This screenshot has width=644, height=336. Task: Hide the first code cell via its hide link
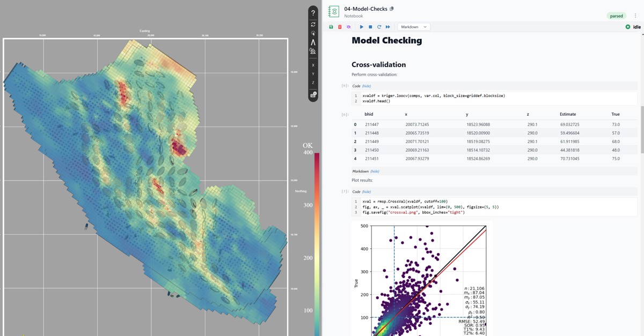[x=368, y=86]
